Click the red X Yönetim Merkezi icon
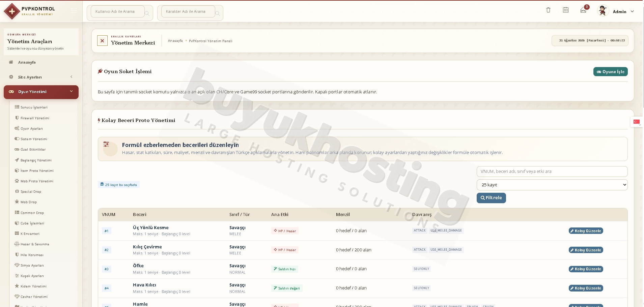Viewport: 644px width, 307px height. [x=102, y=41]
